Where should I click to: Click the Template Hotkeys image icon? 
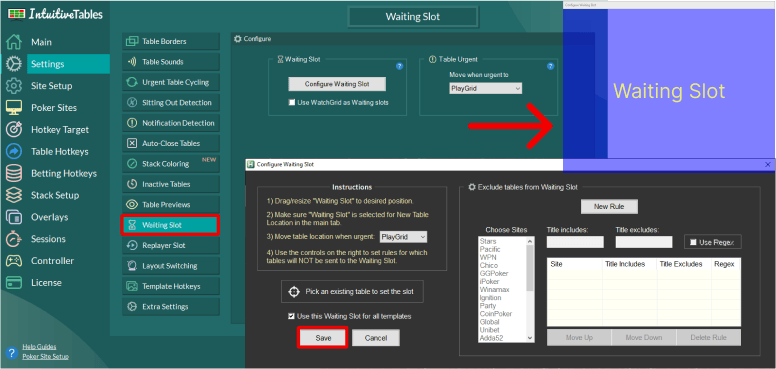click(132, 286)
